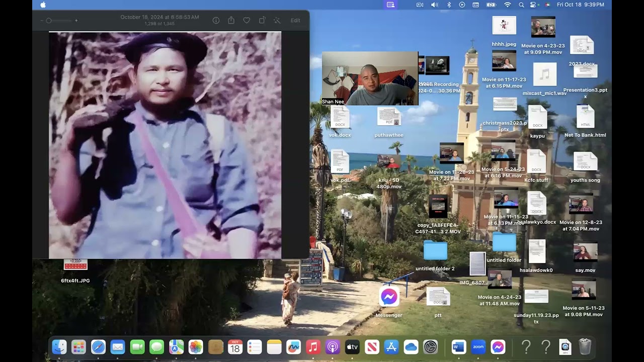Open Calendar from the dock

point(235,347)
